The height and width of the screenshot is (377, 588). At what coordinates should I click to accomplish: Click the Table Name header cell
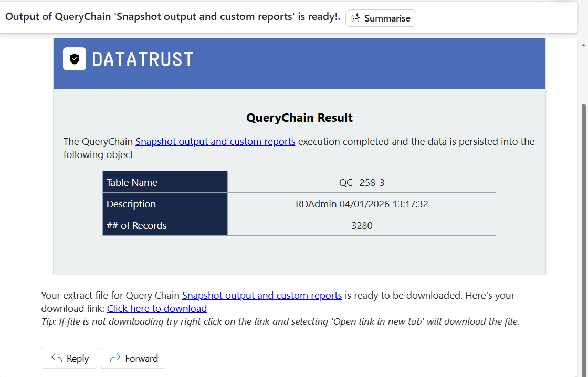pos(165,182)
